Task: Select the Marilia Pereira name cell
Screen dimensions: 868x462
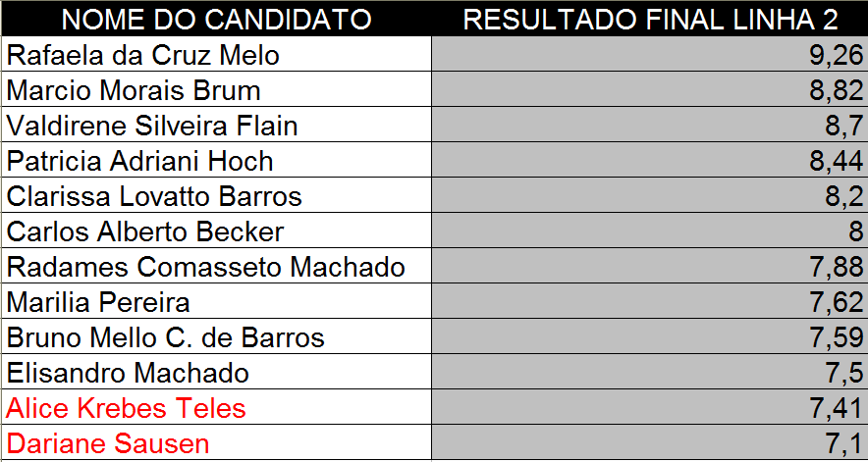Action: [x=216, y=302]
